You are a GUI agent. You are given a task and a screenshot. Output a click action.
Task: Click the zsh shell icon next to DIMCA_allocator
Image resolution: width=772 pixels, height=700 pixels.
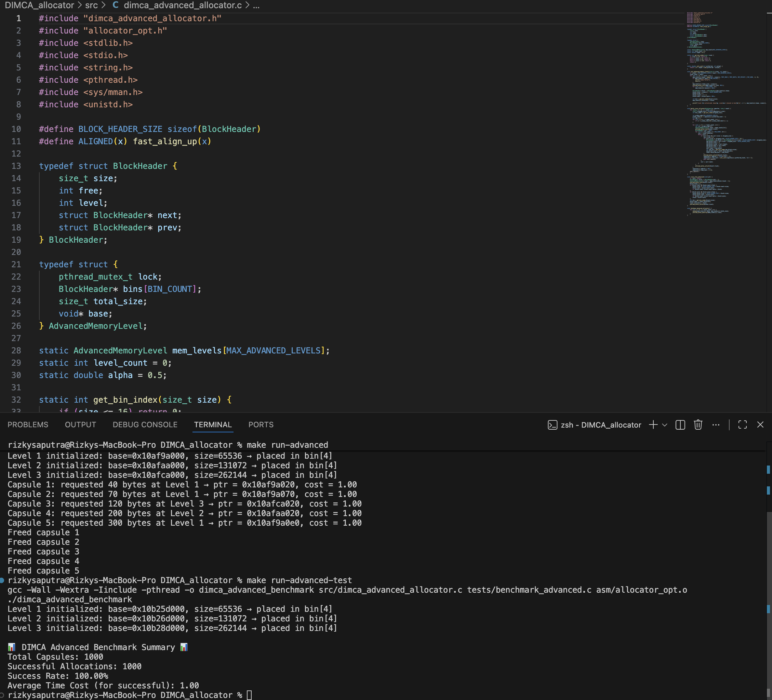click(x=553, y=425)
